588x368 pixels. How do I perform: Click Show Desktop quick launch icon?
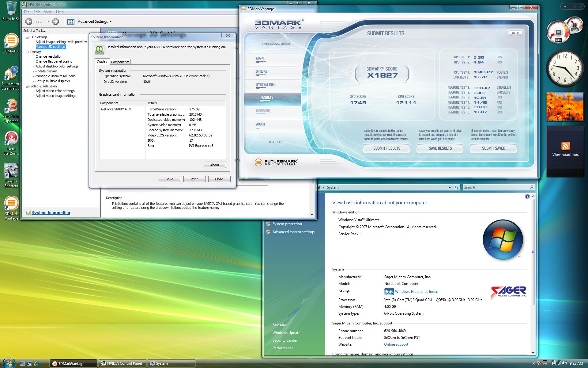pos(22,363)
